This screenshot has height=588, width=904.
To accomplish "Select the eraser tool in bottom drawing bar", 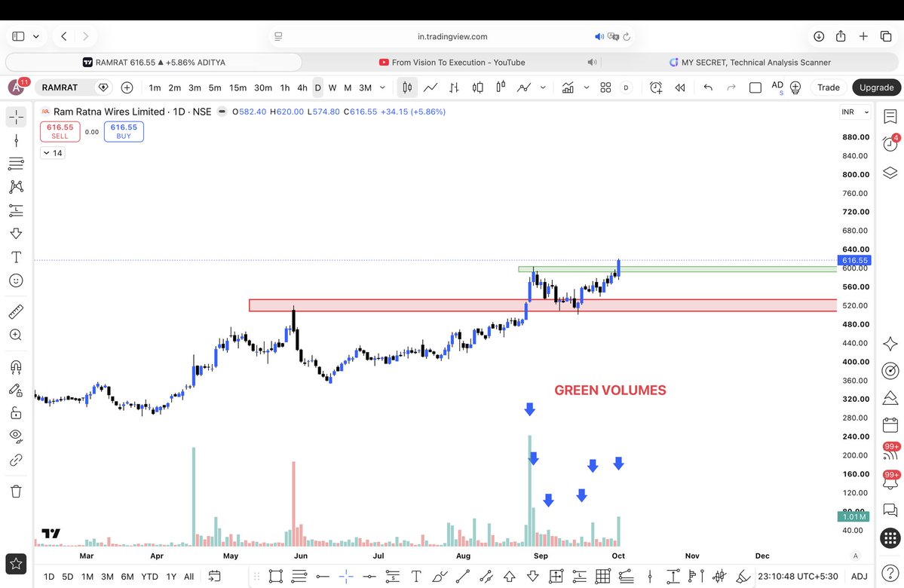I will (743, 576).
